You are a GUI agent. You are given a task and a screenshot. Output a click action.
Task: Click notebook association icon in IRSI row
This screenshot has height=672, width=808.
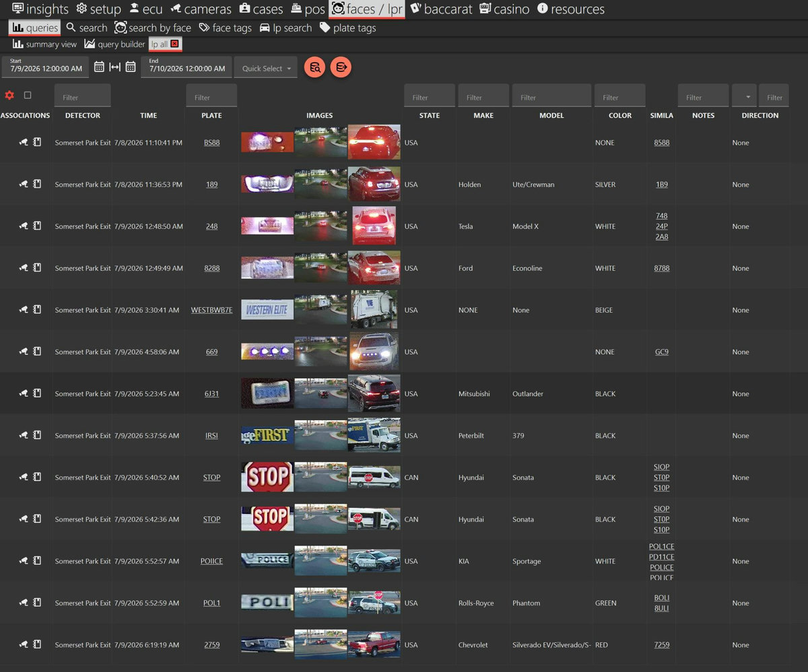click(x=37, y=436)
